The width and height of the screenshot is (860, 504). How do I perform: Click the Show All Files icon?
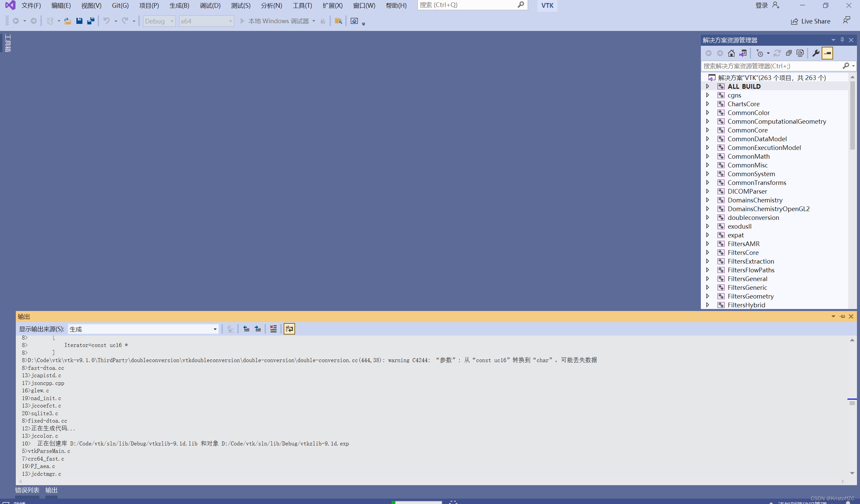pos(799,53)
